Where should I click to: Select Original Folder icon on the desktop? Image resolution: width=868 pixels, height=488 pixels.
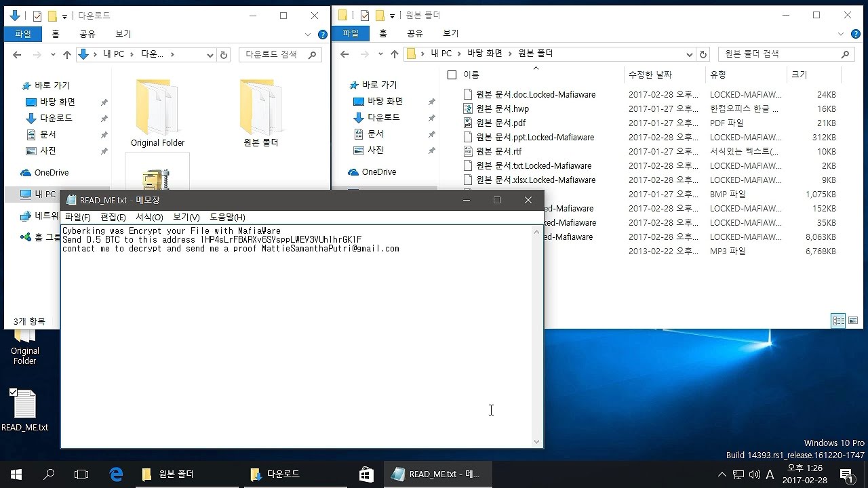(x=25, y=348)
